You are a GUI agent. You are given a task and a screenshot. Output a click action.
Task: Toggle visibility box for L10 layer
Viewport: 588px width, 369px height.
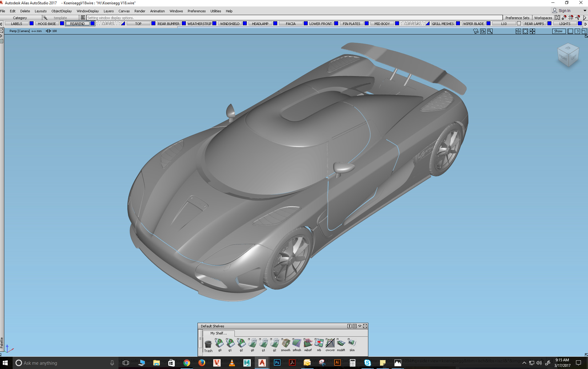519,23
